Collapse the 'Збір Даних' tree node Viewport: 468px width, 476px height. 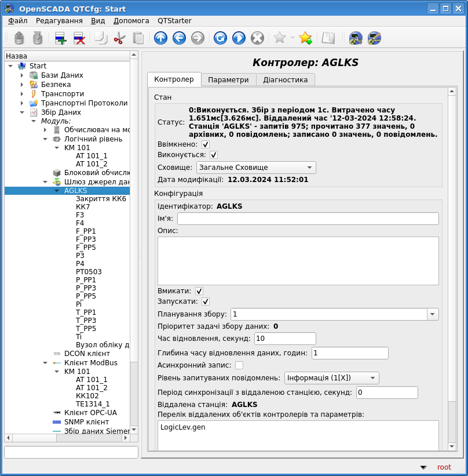(22, 112)
